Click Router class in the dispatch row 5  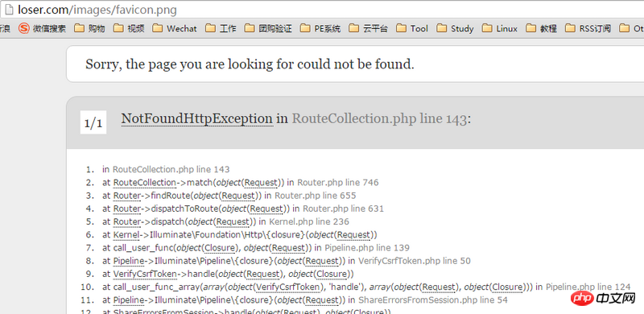pos(127,221)
